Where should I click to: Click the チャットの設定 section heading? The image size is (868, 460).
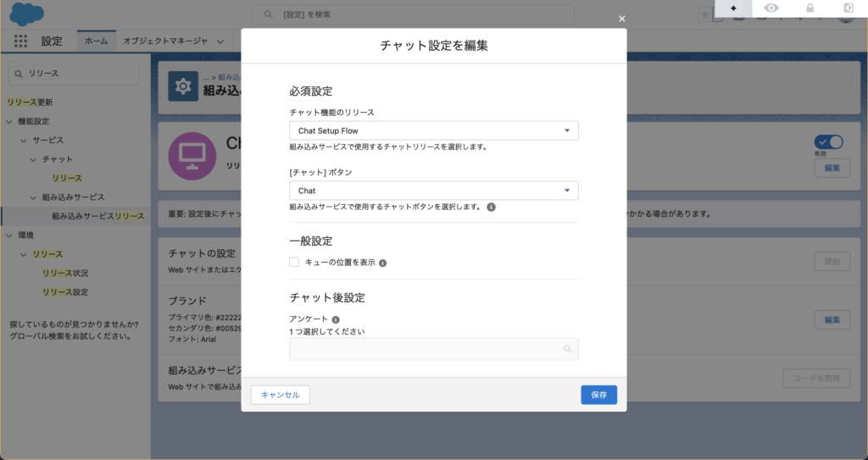[x=202, y=253]
